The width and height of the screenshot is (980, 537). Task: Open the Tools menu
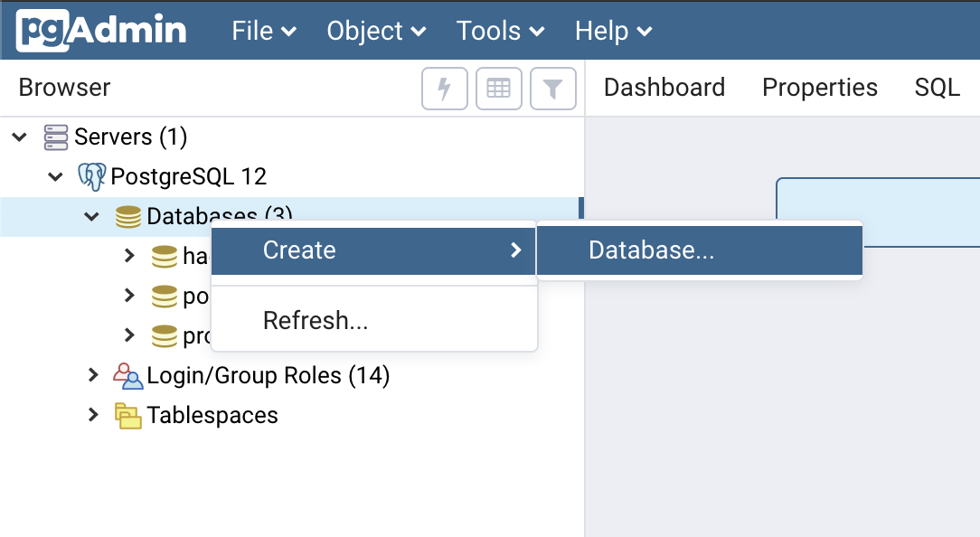click(x=500, y=31)
